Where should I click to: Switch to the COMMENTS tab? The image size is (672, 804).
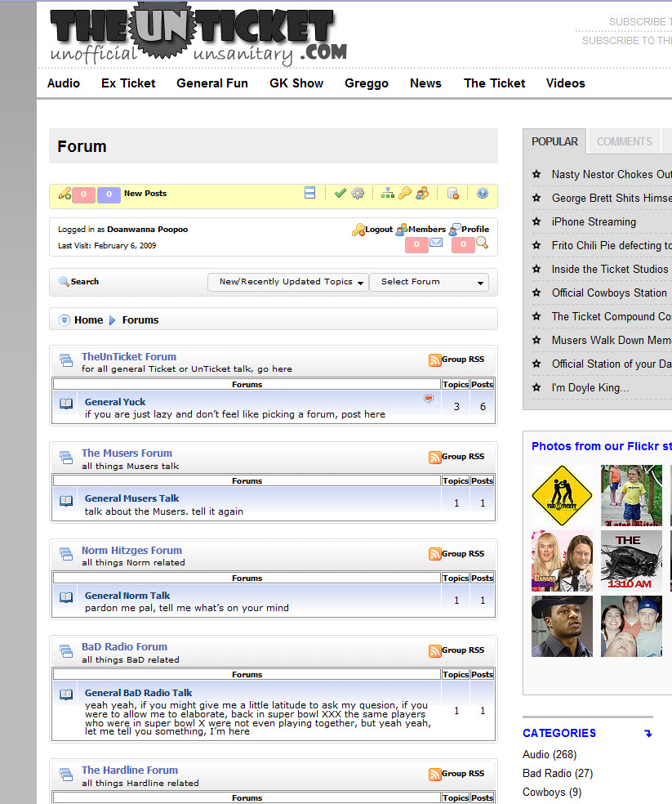(625, 141)
